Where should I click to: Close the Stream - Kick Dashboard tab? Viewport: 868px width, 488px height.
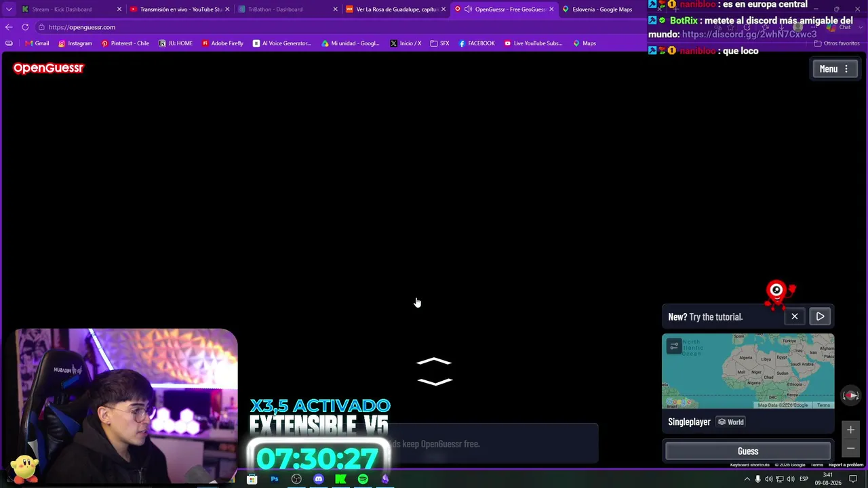tap(119, 9)
